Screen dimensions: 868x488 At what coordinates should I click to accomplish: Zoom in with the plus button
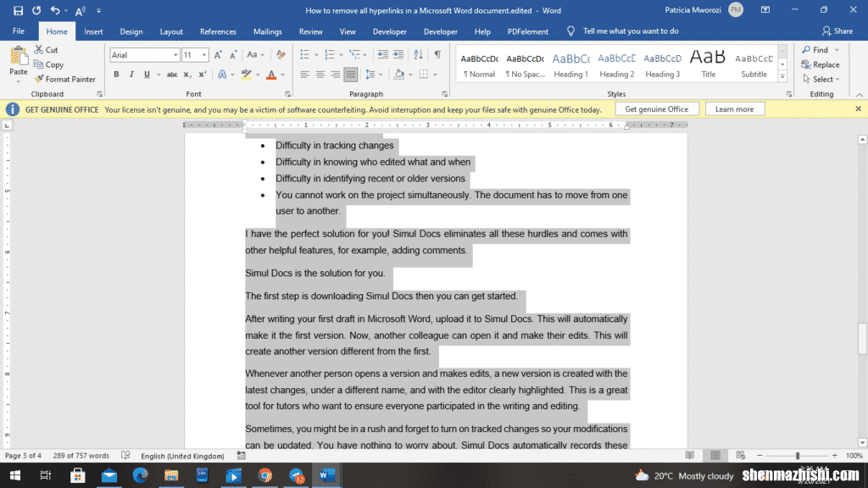coord(835,455)
